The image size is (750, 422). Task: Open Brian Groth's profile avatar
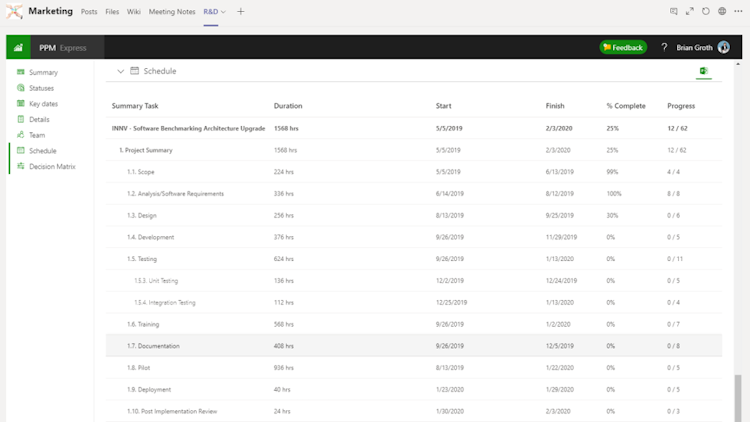click(724, 47)
